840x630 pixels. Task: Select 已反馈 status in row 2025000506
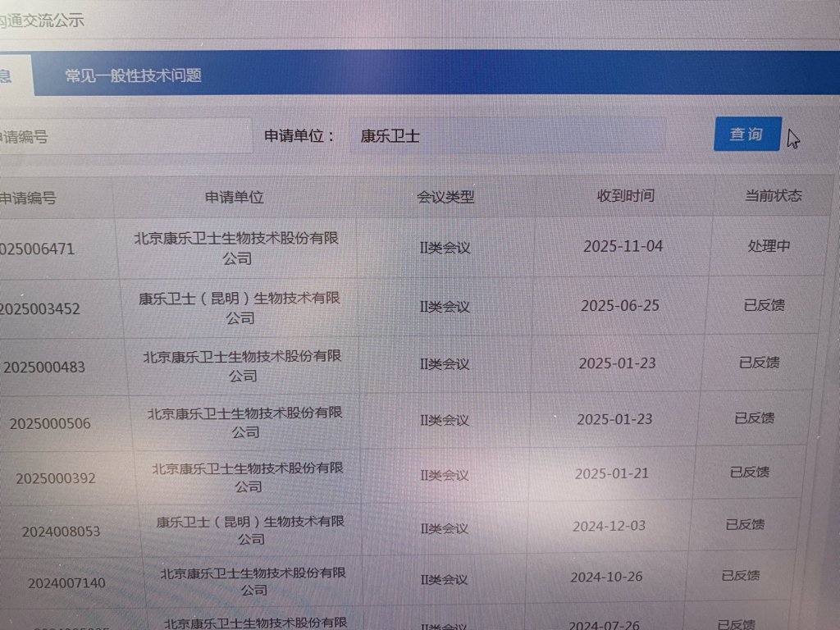click(755, 418)
